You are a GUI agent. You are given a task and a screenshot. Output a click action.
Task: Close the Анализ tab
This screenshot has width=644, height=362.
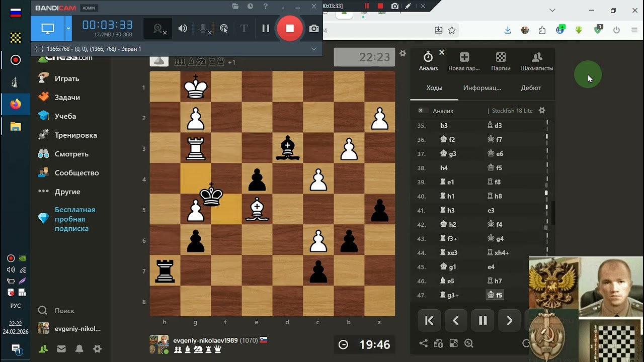tap(442, 52)
